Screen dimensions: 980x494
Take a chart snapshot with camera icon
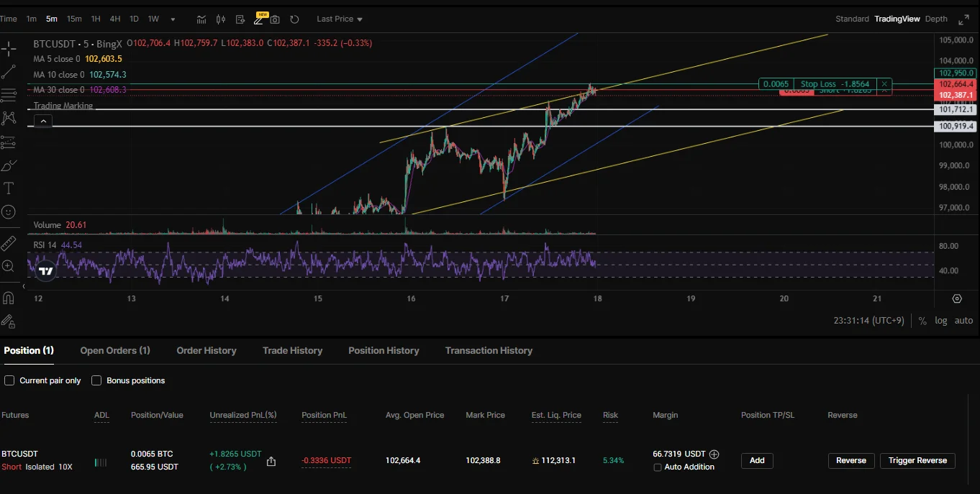tap(275, 19)
